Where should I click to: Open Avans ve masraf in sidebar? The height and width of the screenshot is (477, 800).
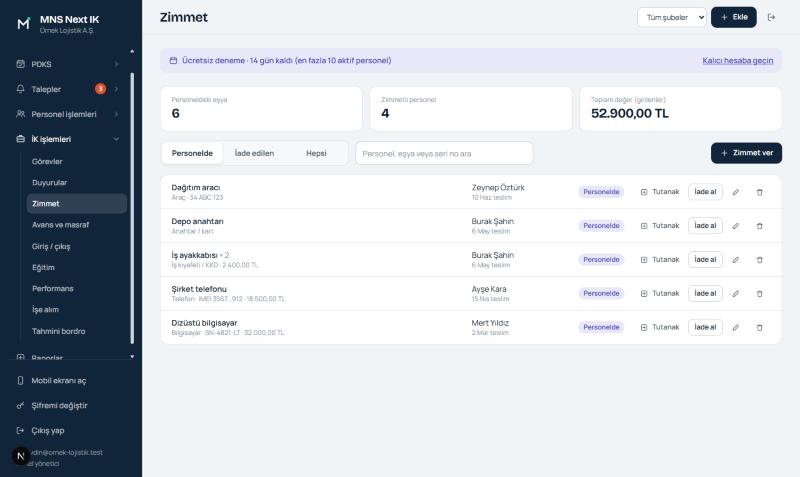pyautogui.click(x=77, y=225)
